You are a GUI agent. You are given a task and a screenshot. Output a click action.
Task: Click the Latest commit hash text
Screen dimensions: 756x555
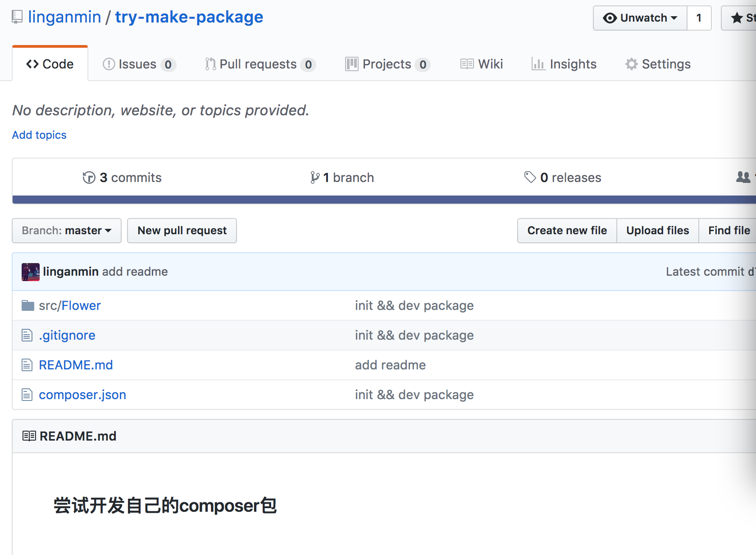752,272
